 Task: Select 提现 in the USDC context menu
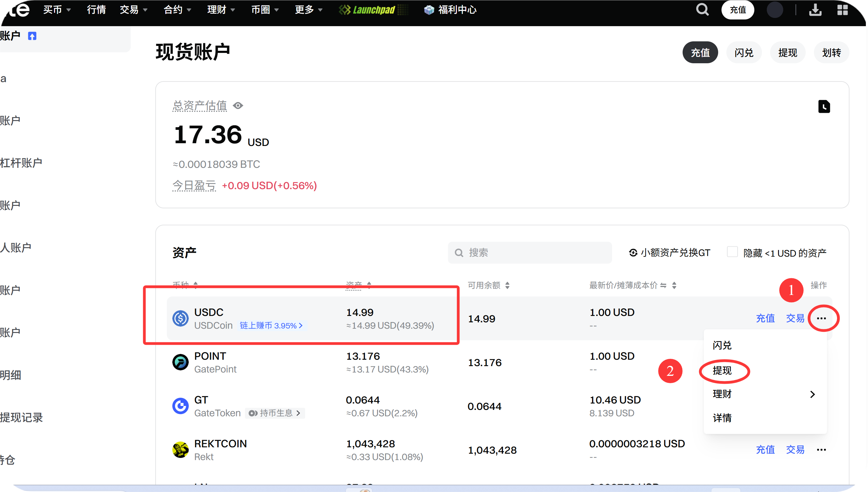click(x=722, y=371)
